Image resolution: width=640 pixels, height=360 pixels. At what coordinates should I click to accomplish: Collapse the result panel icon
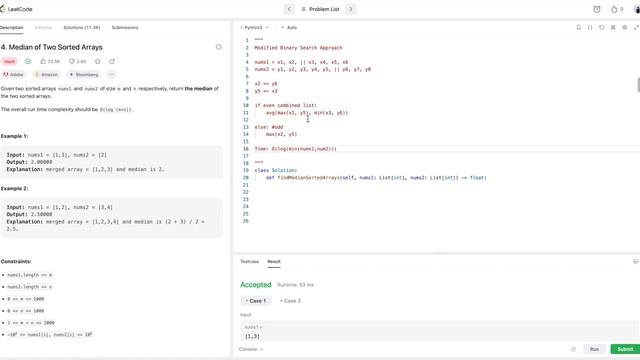point(636,261)
